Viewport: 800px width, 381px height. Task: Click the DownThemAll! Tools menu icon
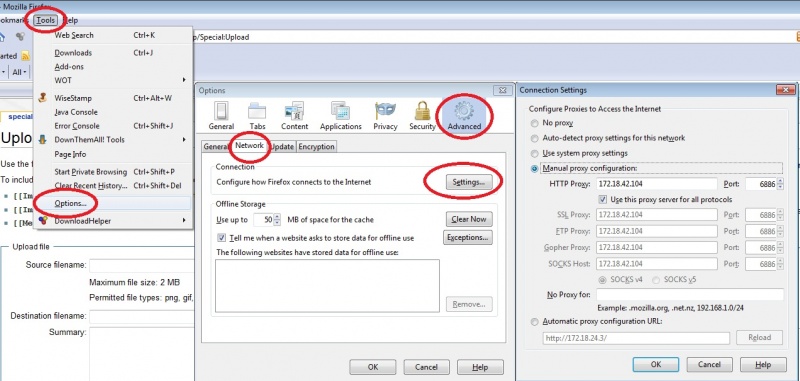click(43, 140)
